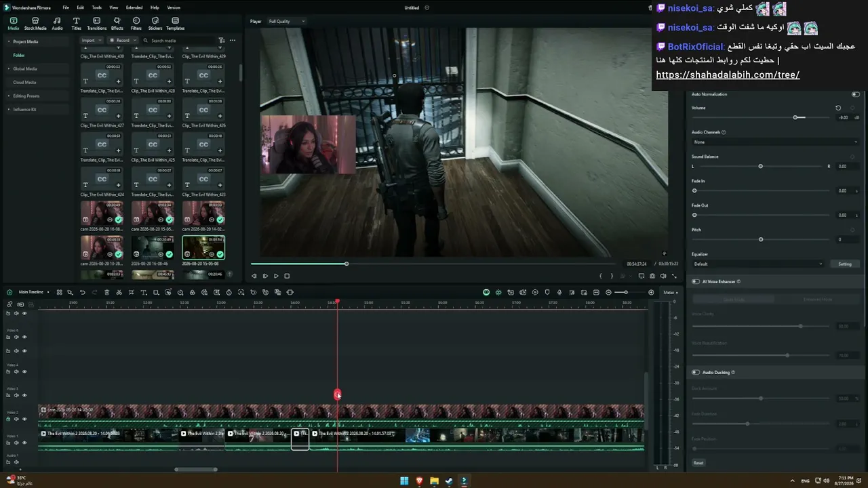Open the Record dropdown

[x=122, y=41]
